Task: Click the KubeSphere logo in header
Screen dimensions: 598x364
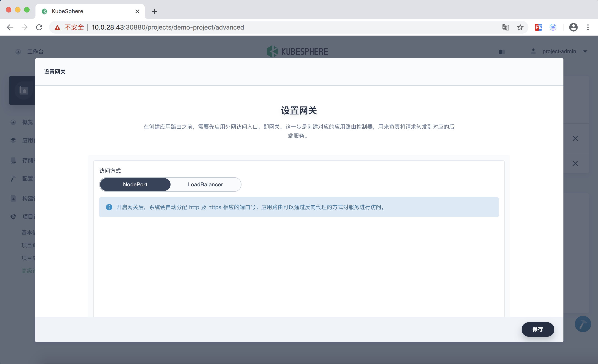Action: (x=297, y=51)
